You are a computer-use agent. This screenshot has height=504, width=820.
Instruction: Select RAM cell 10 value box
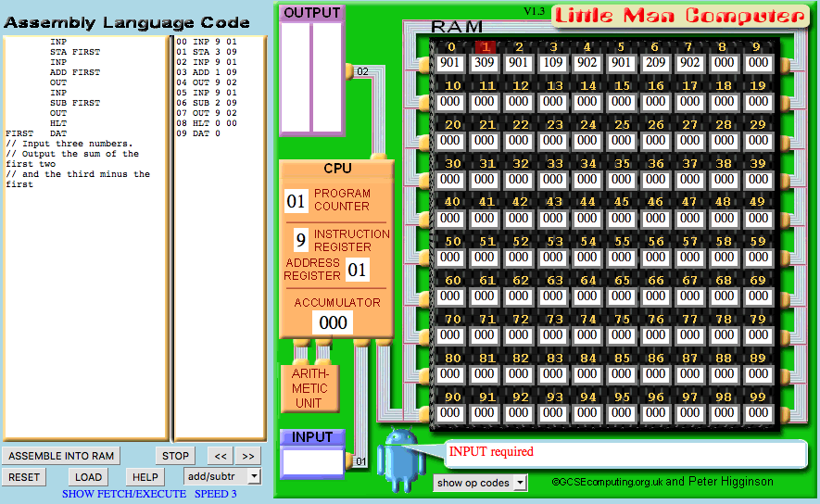449,101
